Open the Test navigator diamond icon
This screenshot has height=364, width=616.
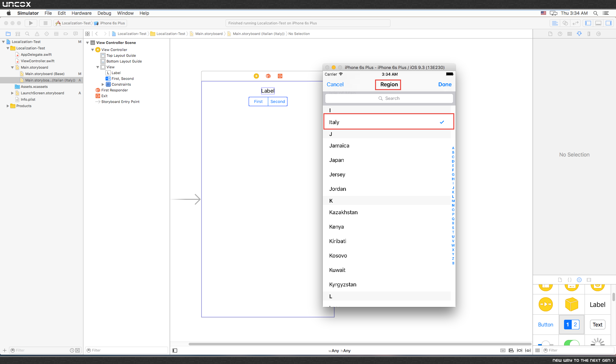tap(47, 34)
